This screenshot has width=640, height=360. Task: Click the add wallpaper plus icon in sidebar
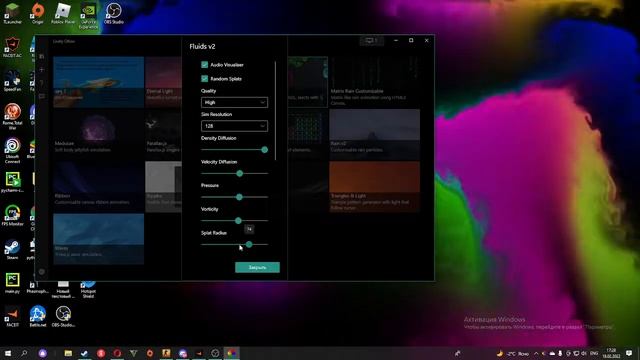click(42, 70)
